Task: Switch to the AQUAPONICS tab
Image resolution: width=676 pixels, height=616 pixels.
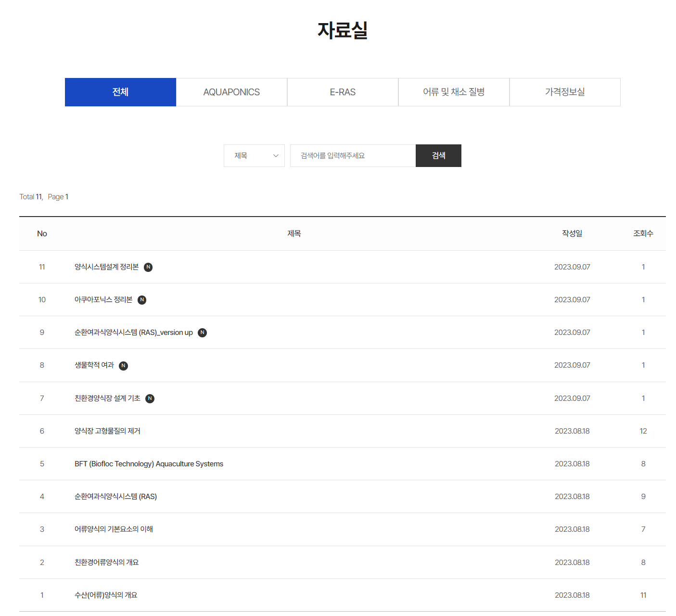Action: point(231,92)
